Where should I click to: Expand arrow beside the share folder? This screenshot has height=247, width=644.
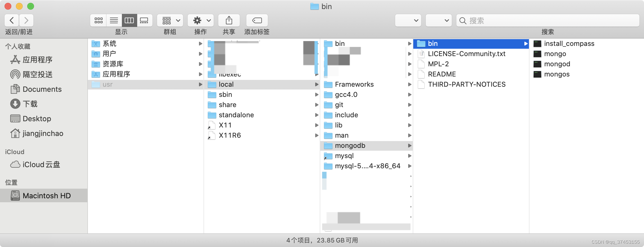(317, 105)
